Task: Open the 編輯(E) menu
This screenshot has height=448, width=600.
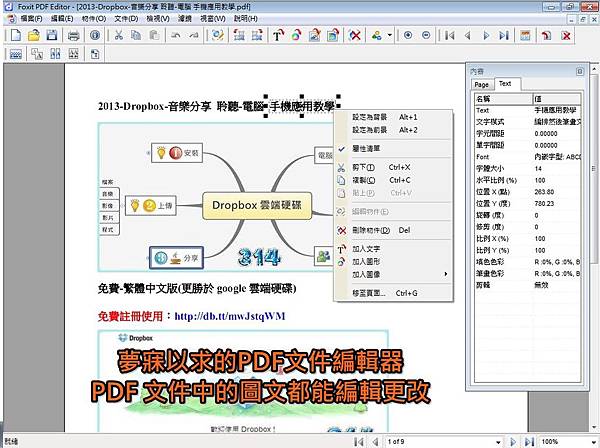Action: [x=62, y=18]
